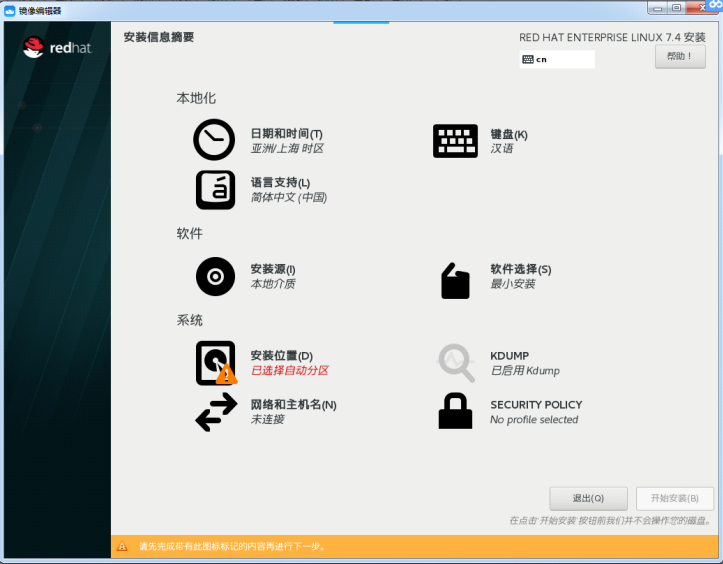Click the image editor title bar icon
723x564 pixels.
[x=9, y=8]
